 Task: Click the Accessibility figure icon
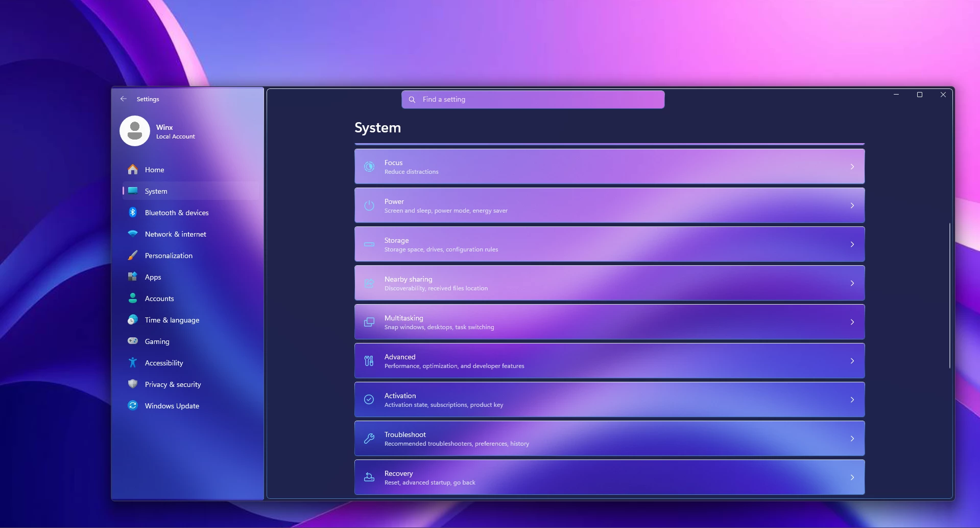click(x=133, y=362)
